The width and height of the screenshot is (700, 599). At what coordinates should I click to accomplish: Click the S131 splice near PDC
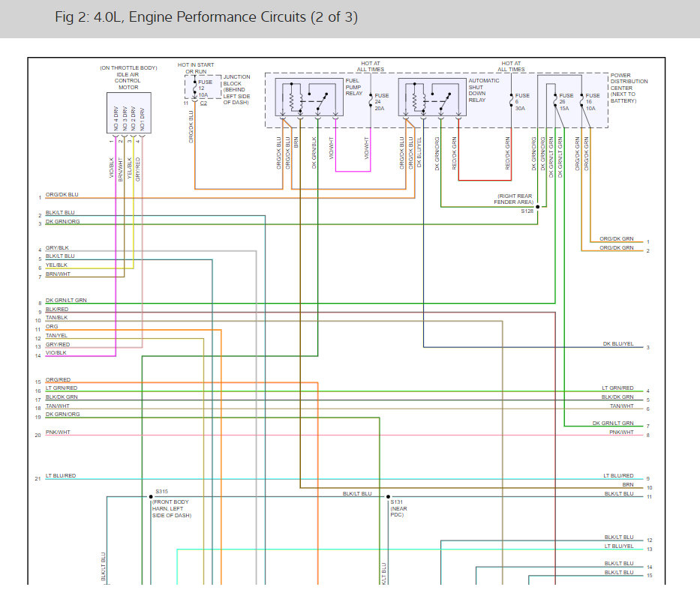click(388, 496)
